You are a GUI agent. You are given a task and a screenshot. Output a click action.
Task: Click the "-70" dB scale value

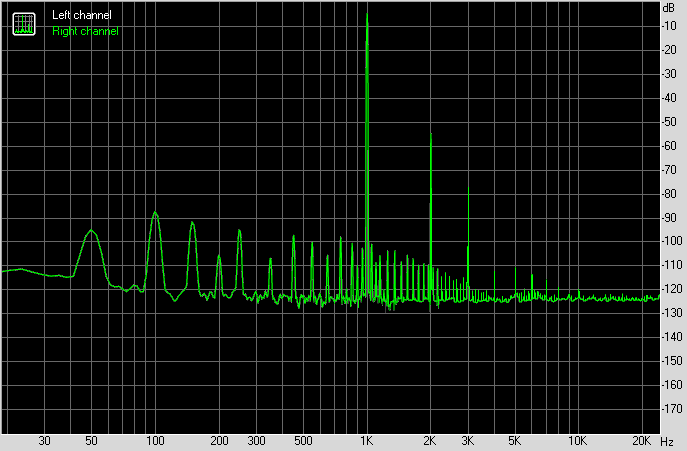coord(669,170)
